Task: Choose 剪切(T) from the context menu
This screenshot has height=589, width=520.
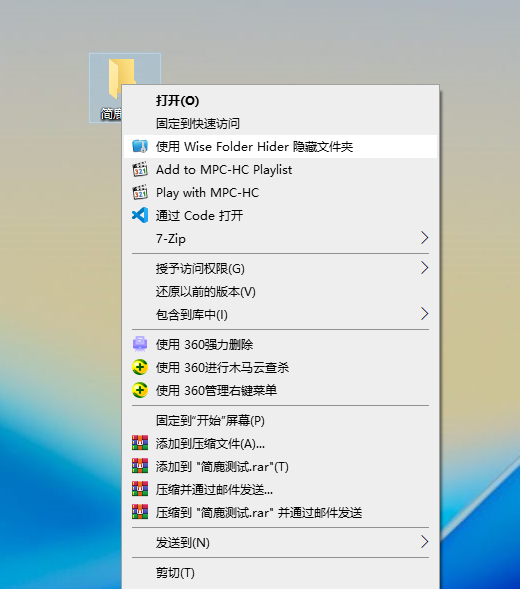Action: (281, 573)
